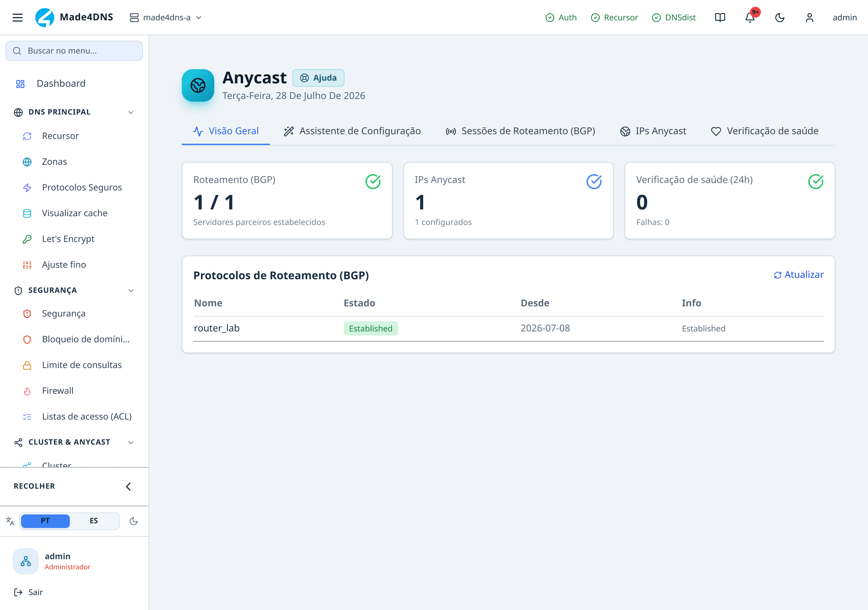Click the Auth status check icon
868x610 pixels.
(550, 18)
